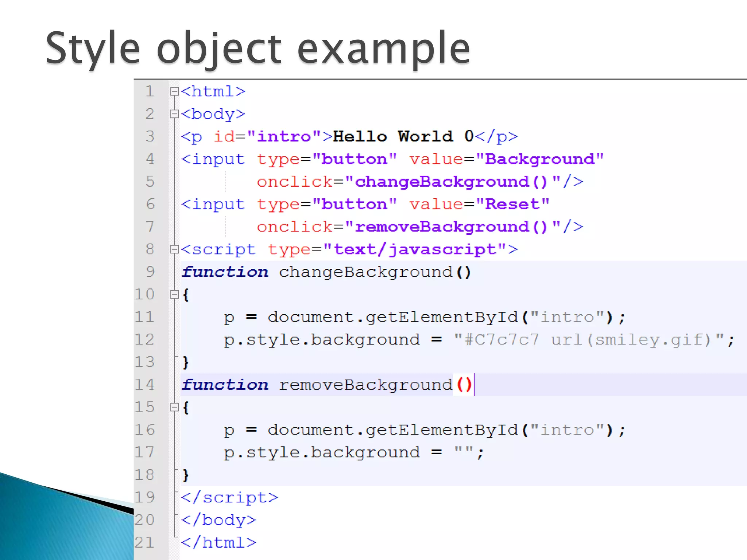Click the closing </body> tag
The height and width of the screenshot is (560, 747).
tap(218, 520)
